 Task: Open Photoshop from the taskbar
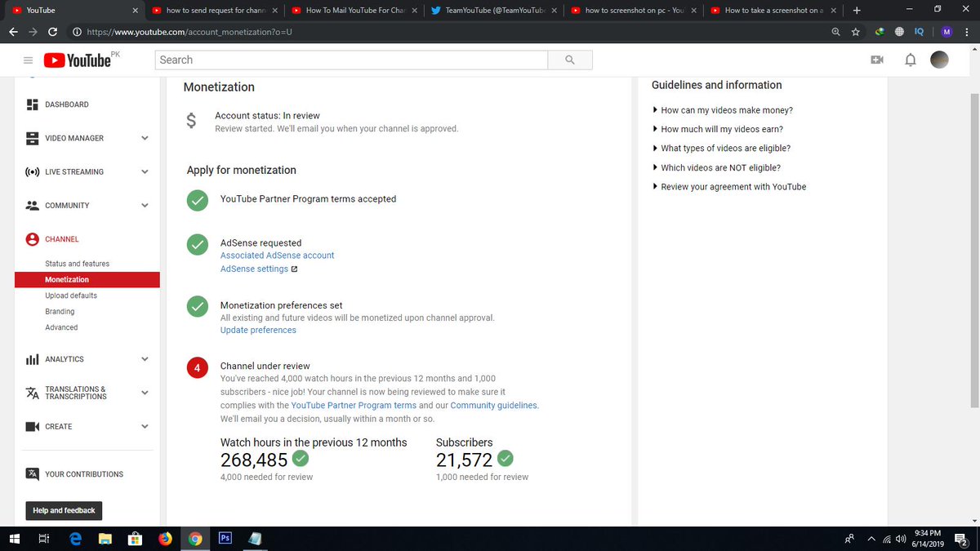[225, 539]
